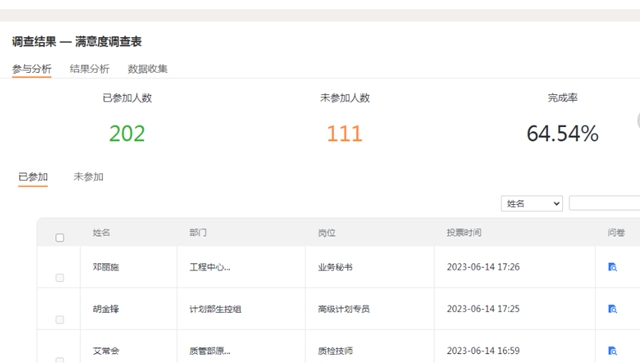The width and height of the screenshot is (640, 364).
Task: Expand the 姓名 search filter dropdown
Action: (x=531, y=204)
